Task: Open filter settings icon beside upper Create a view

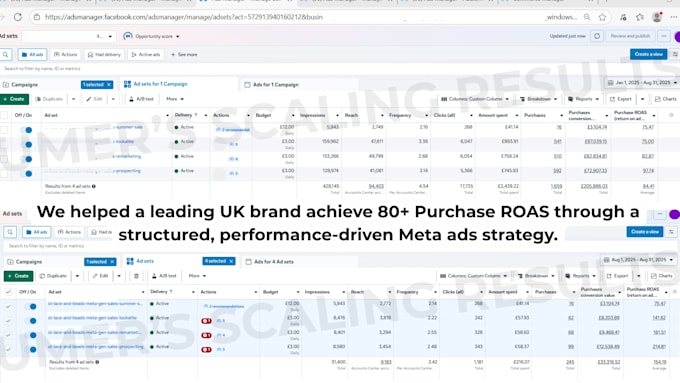Action: click(675, 54)
